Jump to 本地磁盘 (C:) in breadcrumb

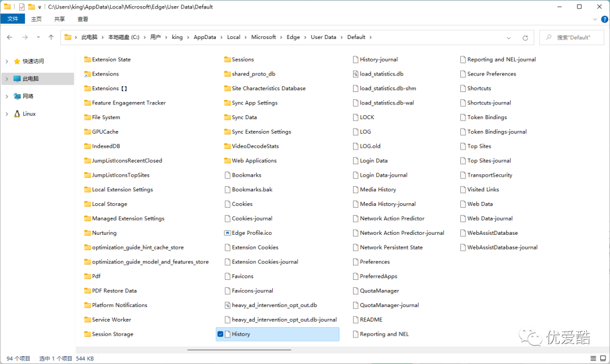coord(124,37)
